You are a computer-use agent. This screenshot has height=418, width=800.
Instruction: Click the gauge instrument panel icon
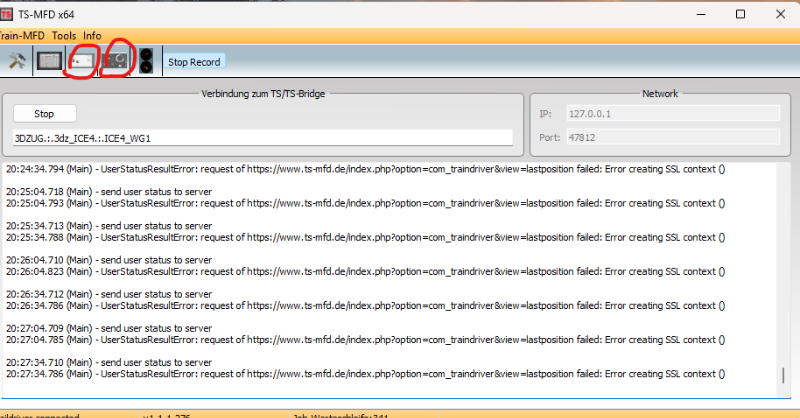coord(116,61)
